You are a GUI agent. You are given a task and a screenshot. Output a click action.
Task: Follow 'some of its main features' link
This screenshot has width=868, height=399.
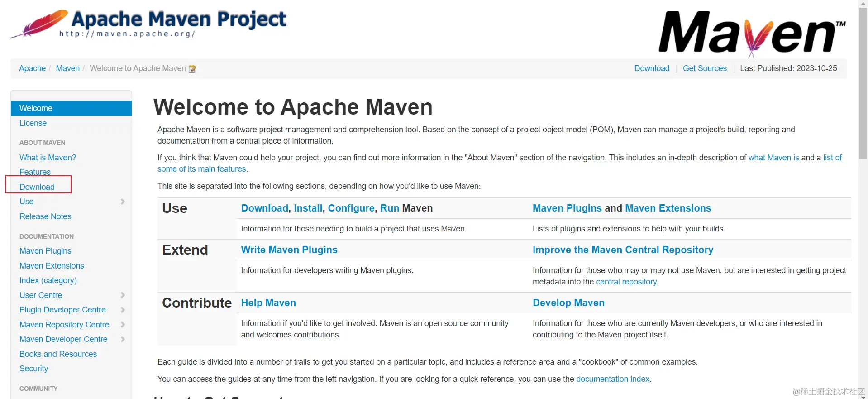click(x=202, y=169)
